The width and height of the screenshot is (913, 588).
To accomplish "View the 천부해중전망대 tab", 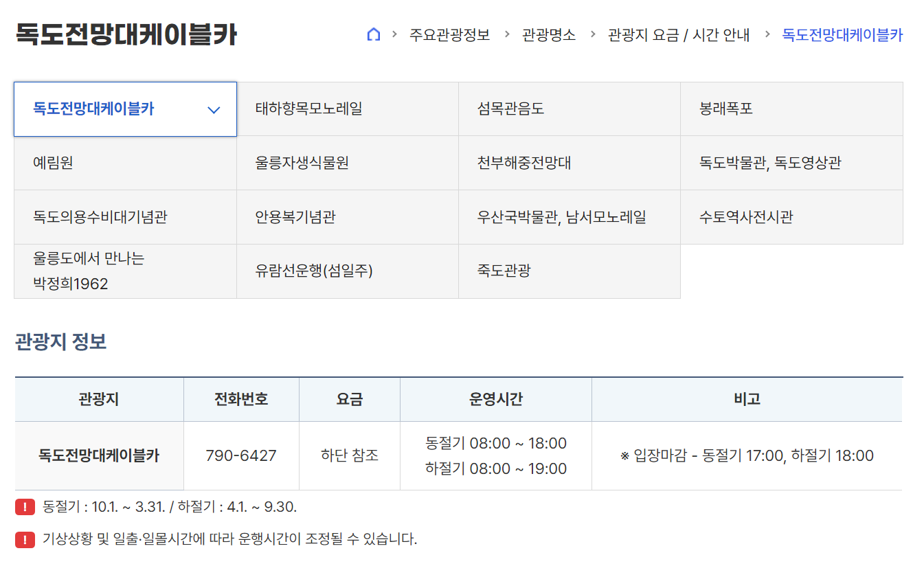I will [x=570, y=163].
